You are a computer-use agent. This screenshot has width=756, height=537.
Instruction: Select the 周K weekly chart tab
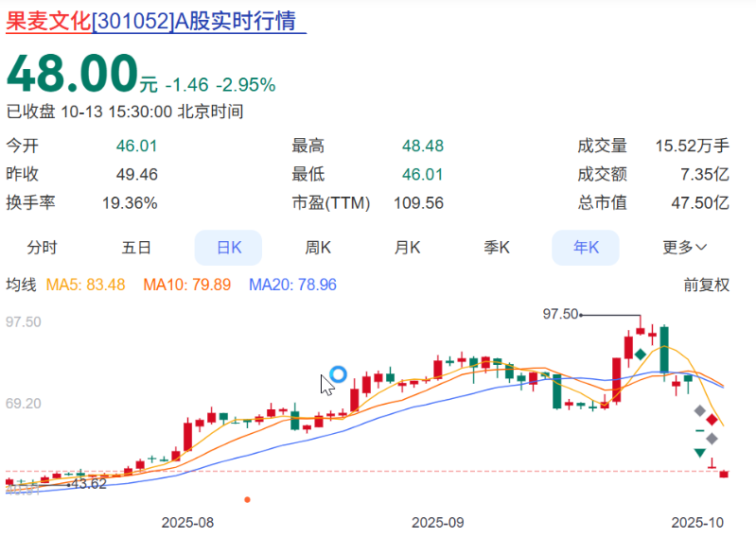318,248
